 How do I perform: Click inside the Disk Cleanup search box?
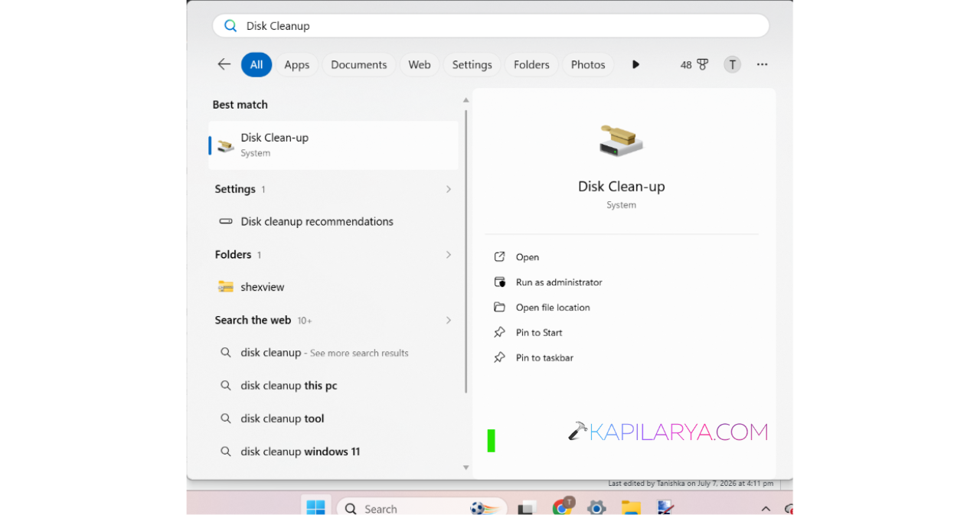pos(491,25)
